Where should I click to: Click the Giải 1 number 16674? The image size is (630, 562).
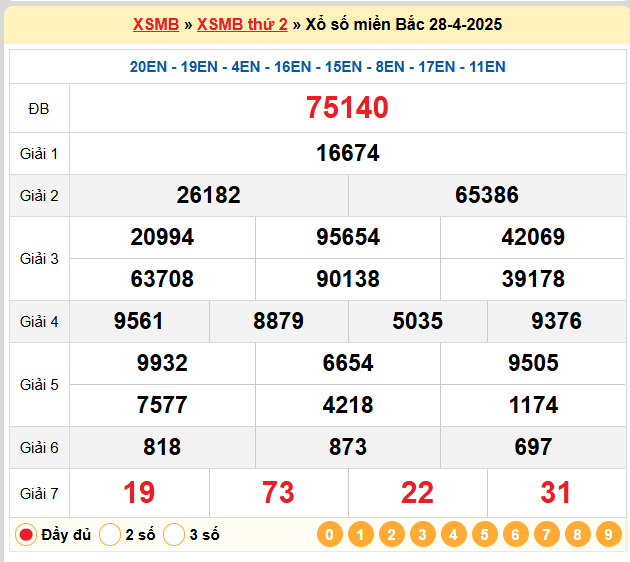coord(348,153)
